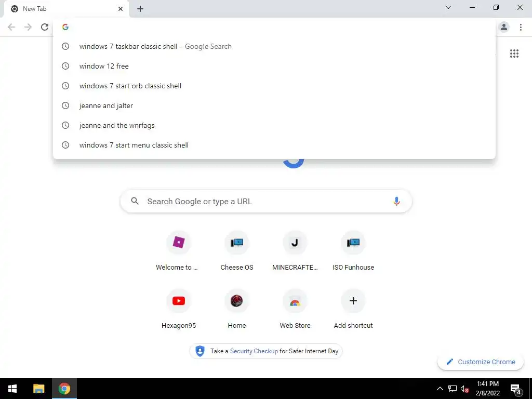
Task: Choose suggestion window 12 free
Action: point(274,66)
